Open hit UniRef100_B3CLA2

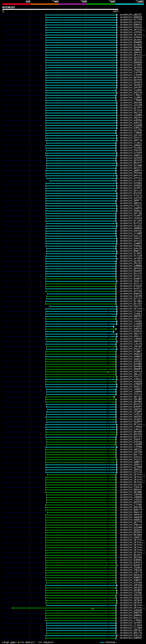click(x=131, y=635)
